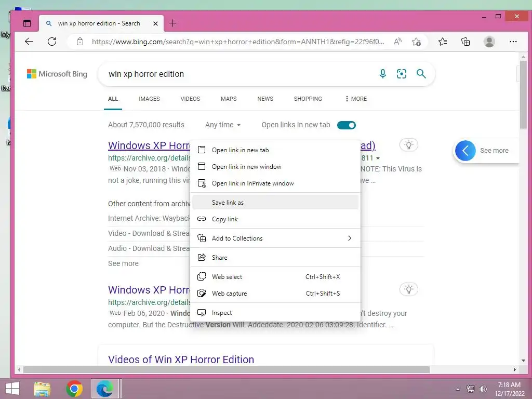
Task: Click the Read aloud icon in address bar
Action: tap(397, 42)
